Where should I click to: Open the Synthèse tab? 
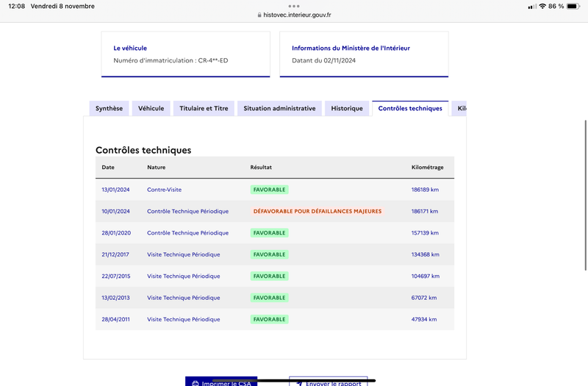click(109, 108)
